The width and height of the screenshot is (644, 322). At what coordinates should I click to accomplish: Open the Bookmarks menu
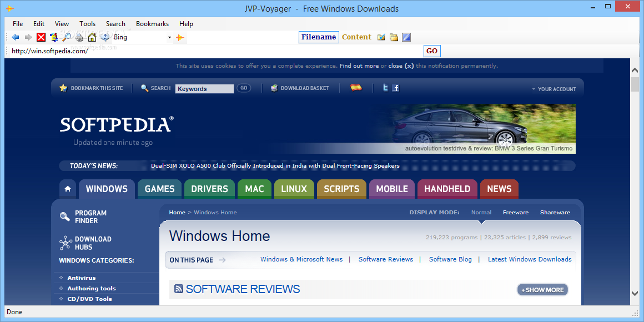click(x=152, y=24)
